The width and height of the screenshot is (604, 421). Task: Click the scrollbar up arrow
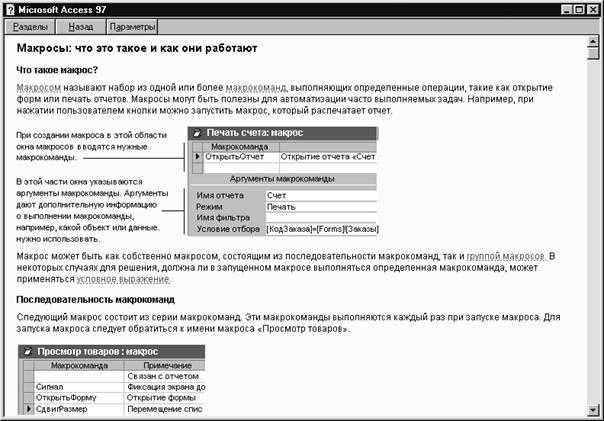(x=593, y=41)
